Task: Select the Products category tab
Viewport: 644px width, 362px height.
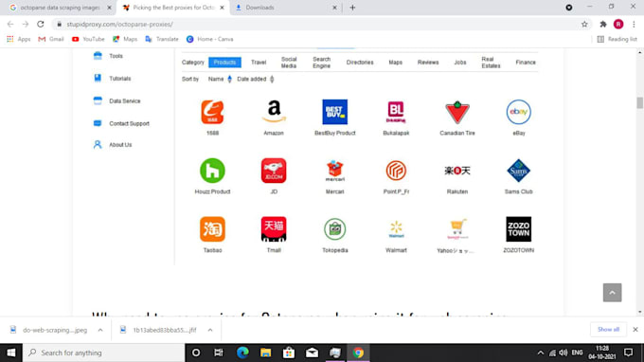Action: coord(224,62)
